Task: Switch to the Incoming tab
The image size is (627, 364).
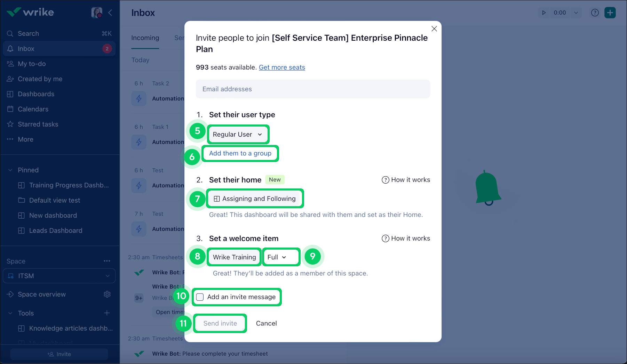Action: pyautogui.click(x=145, y=38)
